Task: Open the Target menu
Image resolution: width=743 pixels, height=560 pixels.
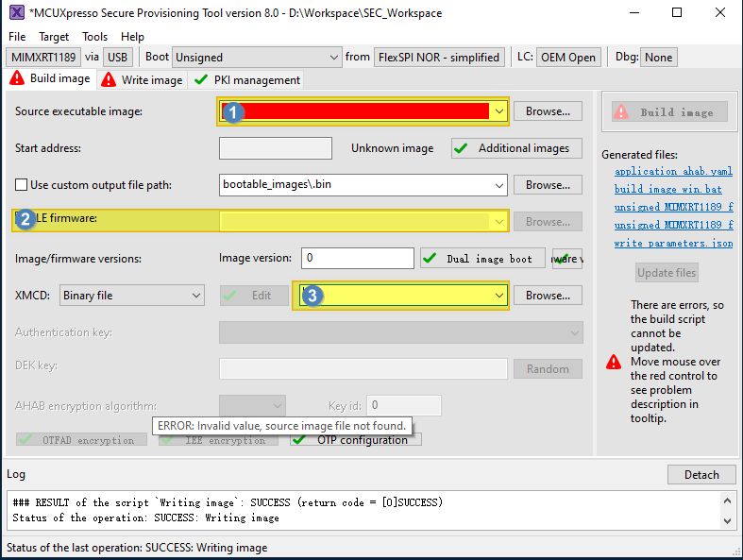Action: (x=54, y=37)
